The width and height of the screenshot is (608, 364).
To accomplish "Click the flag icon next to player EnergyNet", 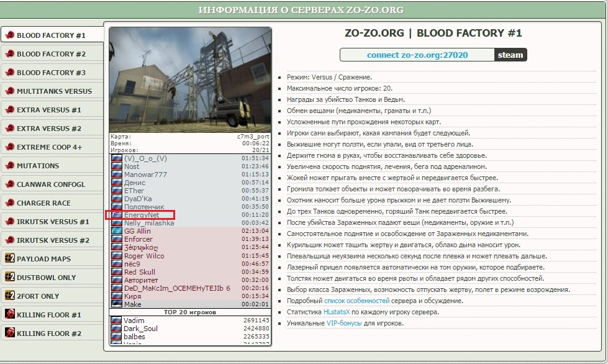I will point(117,215).
